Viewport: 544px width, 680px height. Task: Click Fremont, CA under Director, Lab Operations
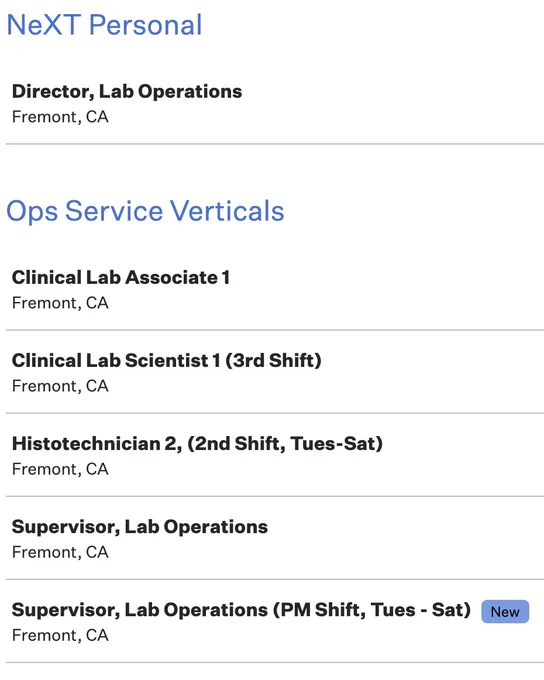[60, 117]
